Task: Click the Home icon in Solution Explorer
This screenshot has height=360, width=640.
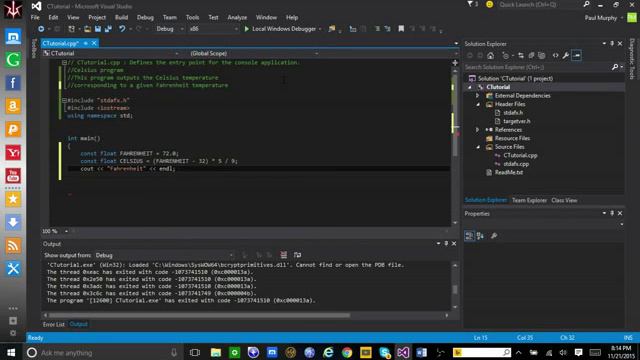Action: pos(491,56)
